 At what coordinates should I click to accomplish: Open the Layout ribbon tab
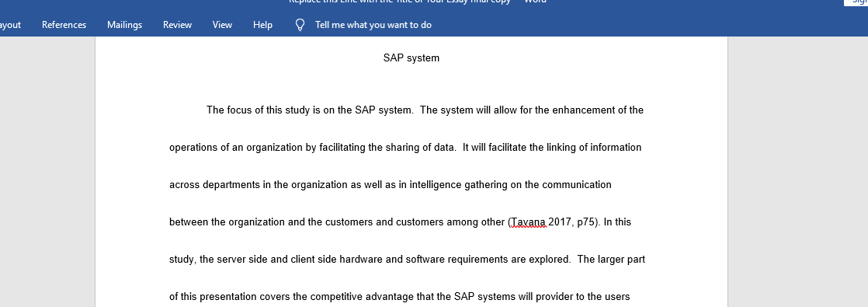click(10, 25)
